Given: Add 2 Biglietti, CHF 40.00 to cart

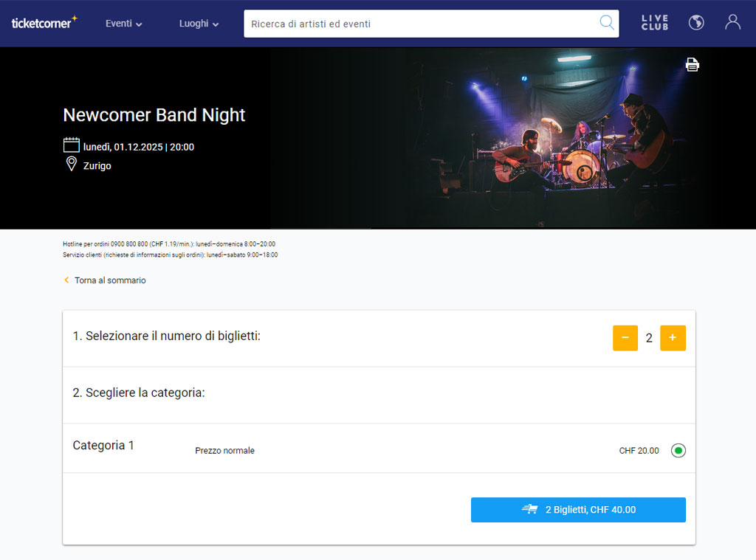Looking at the screenshot, I should coord(578,510).
